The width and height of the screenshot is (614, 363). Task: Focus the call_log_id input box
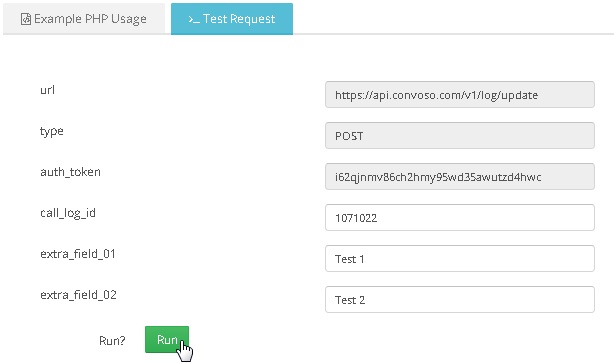460,217
